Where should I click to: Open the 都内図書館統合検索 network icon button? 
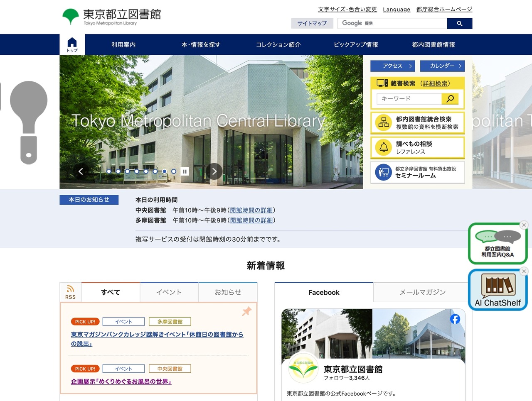click(417, 123)
